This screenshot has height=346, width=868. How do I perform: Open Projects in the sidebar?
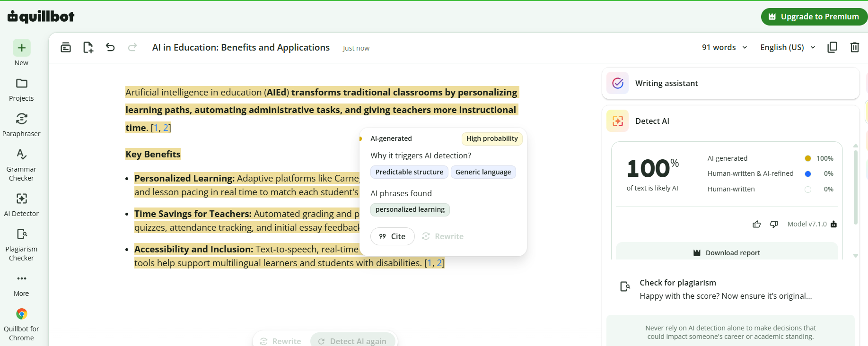coord(21,90)
